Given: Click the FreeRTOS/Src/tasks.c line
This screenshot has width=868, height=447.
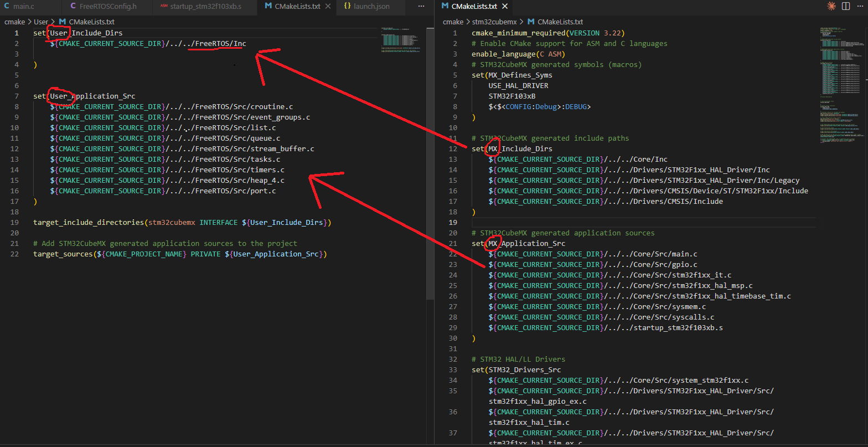Looking at the screenshot, I should pyautogui.click(x=165, y=160).
